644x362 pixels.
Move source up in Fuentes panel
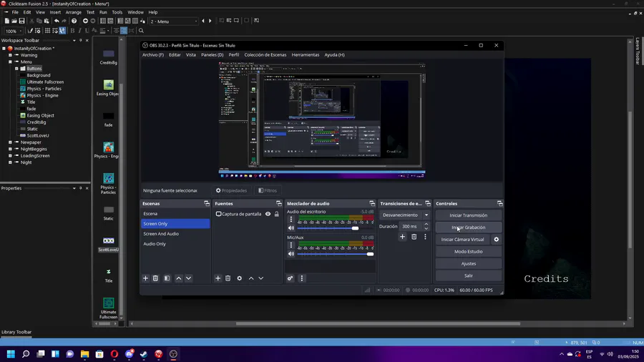[x=251, y=278]
